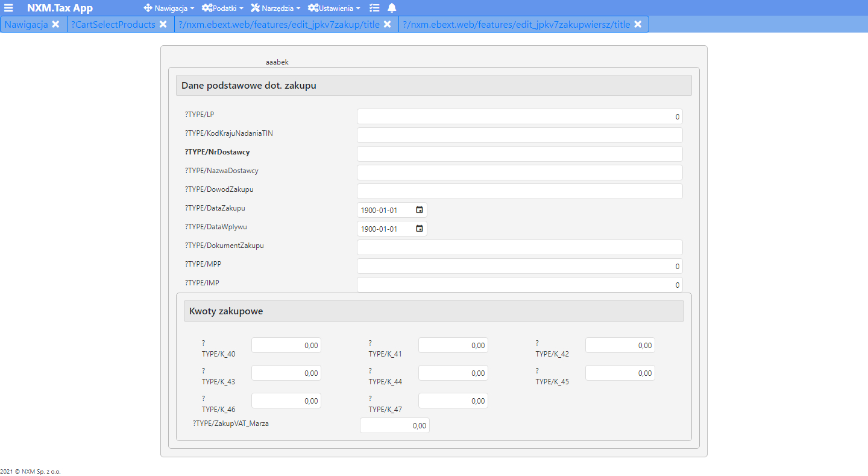Expand the Podatki dropdown menu

(222, 8)
